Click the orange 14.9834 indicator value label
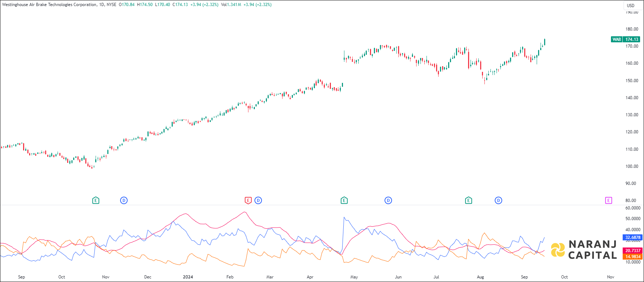This screenshot has height=282, width=644. 633,257
